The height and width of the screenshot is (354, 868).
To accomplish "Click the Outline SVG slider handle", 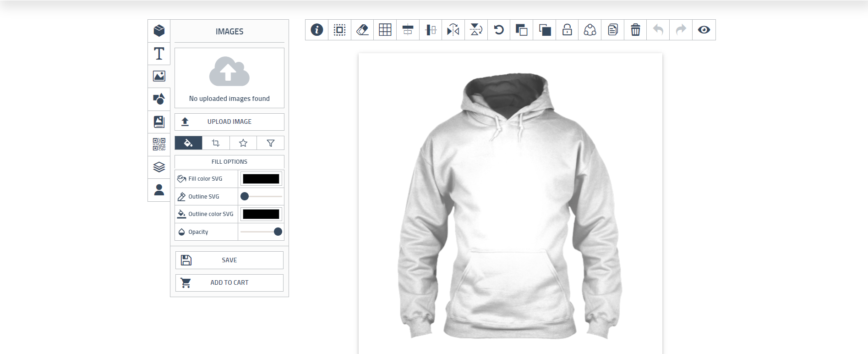I will 245,196.
